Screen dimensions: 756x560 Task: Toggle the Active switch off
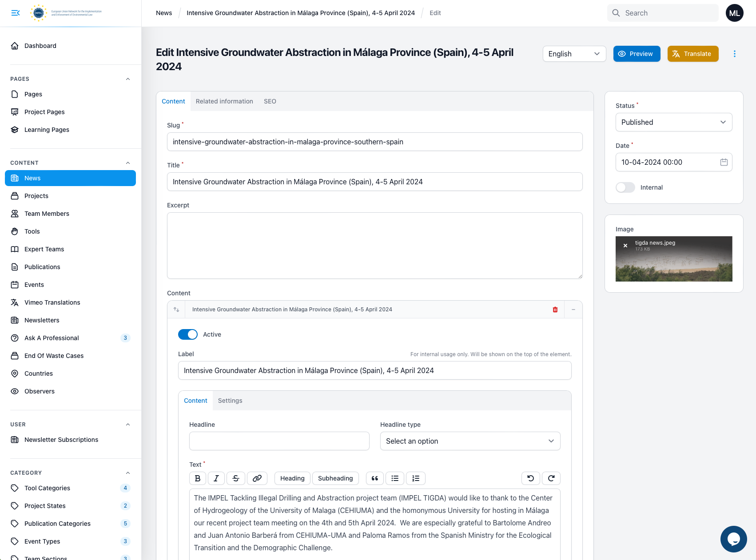188,334
